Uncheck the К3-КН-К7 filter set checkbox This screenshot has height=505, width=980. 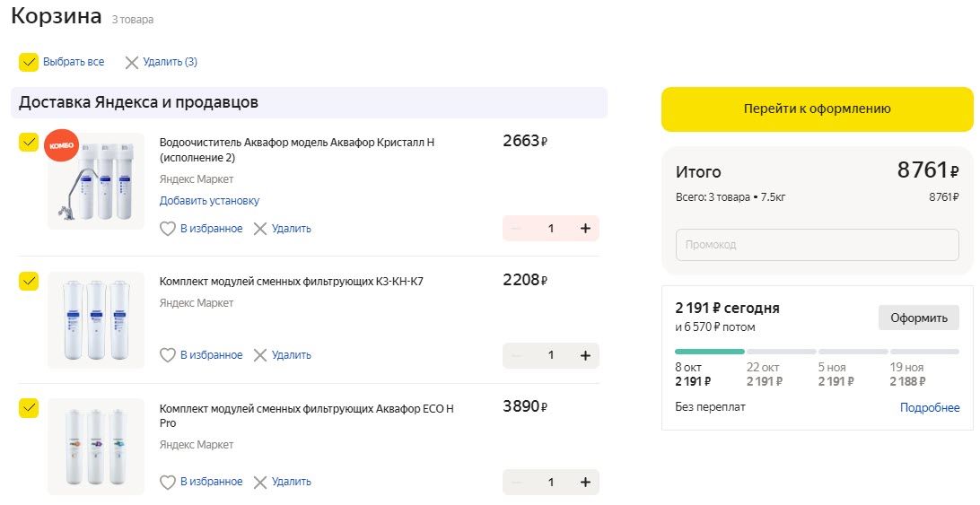pos(29,281)
